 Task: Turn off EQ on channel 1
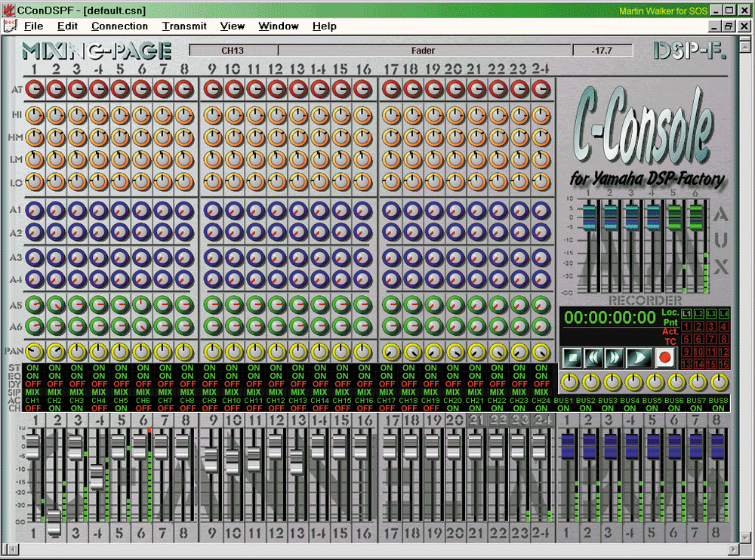pos(32,376)
